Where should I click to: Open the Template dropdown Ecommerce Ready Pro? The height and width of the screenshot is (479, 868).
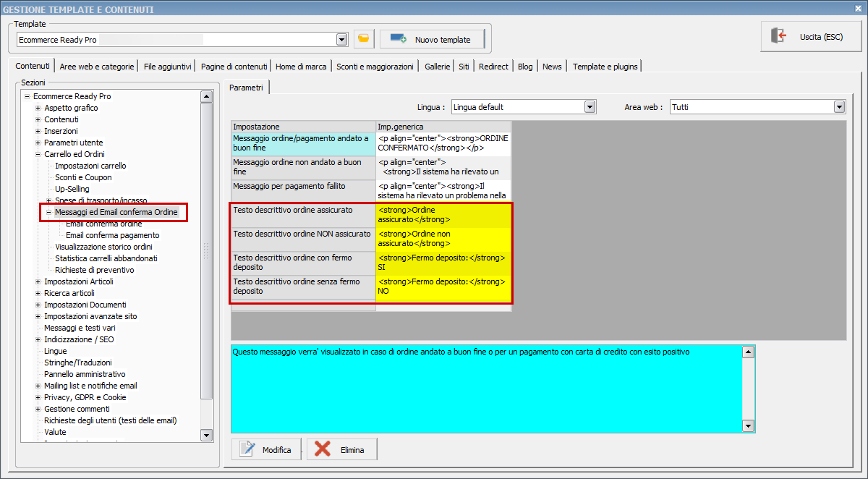coord(342,40)
